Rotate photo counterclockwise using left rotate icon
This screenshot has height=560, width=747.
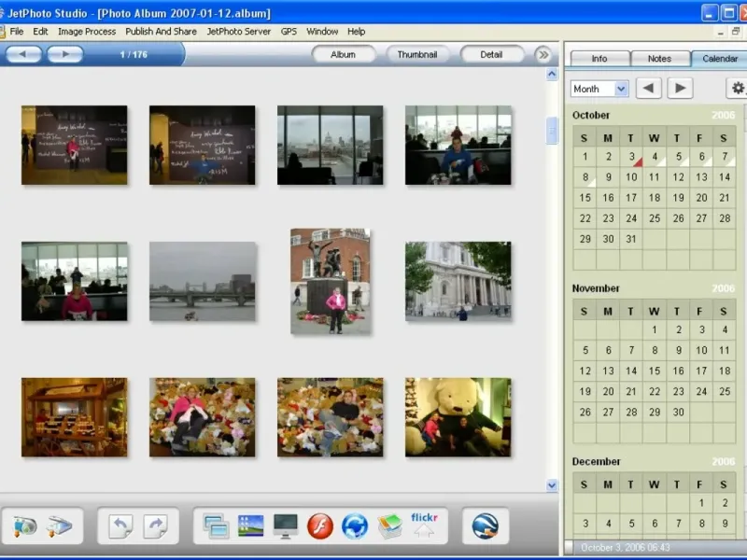[x=120, y=526]
